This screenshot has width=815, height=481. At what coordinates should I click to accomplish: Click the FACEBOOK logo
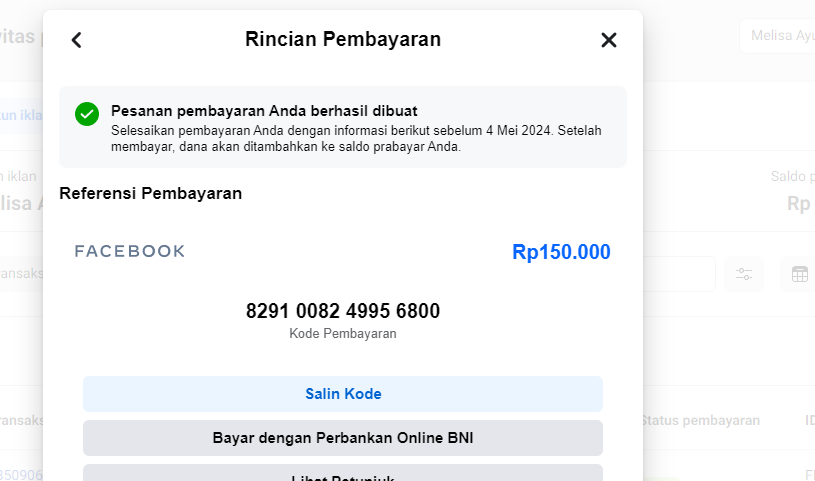coord(130,251)
